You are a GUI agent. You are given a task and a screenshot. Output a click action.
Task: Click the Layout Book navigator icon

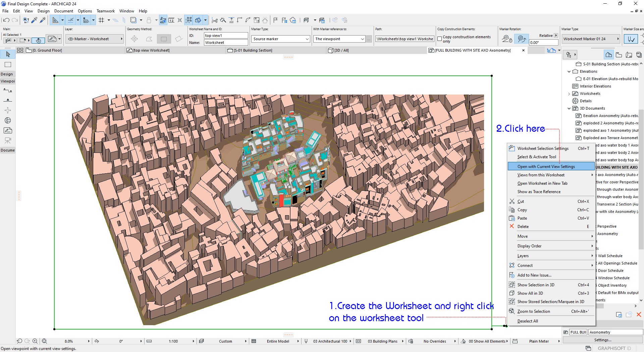629,55
